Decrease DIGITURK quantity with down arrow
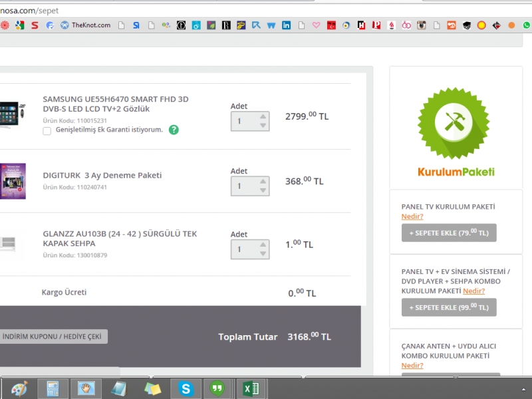 (263, 190)
